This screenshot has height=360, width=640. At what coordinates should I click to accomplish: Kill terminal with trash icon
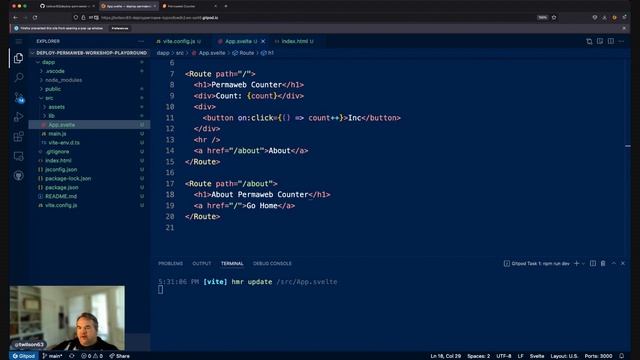603,264
